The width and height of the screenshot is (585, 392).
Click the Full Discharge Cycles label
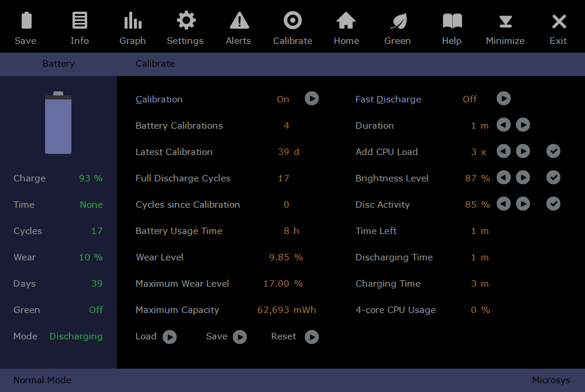[183, 178]
